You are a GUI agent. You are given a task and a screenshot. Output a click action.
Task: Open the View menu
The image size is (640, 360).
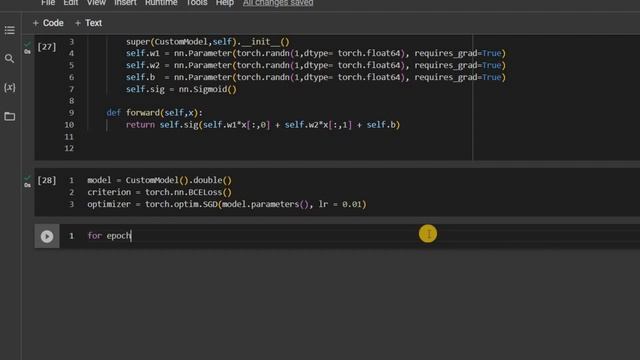(96, 3)
